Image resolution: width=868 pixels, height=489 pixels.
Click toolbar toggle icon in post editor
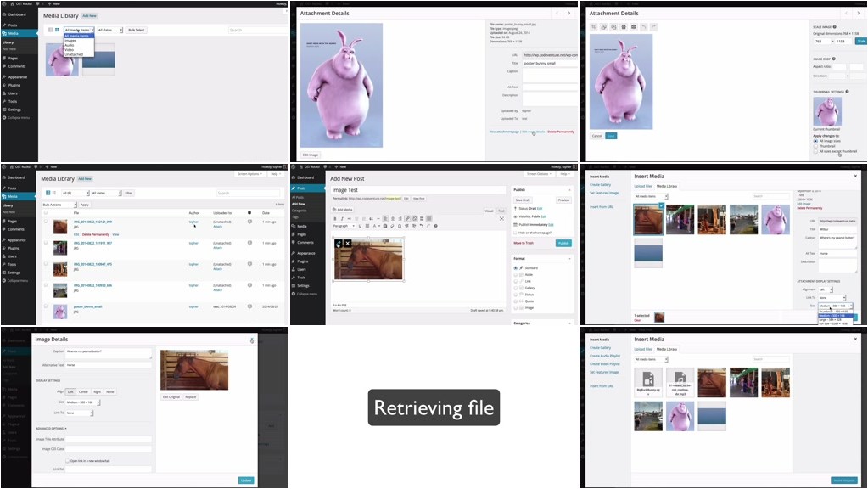pos(428,219)
